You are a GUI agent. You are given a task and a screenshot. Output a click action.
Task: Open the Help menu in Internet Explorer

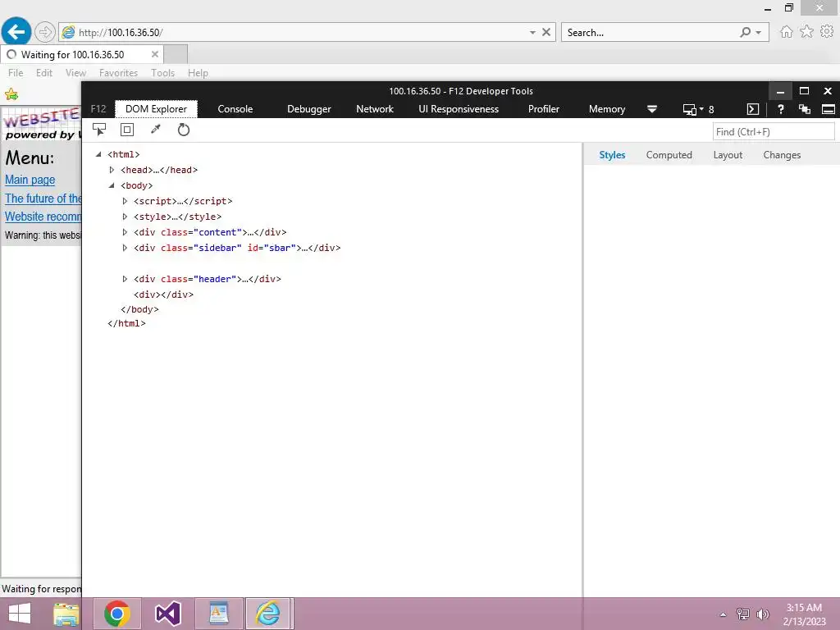tap(198, 73)
